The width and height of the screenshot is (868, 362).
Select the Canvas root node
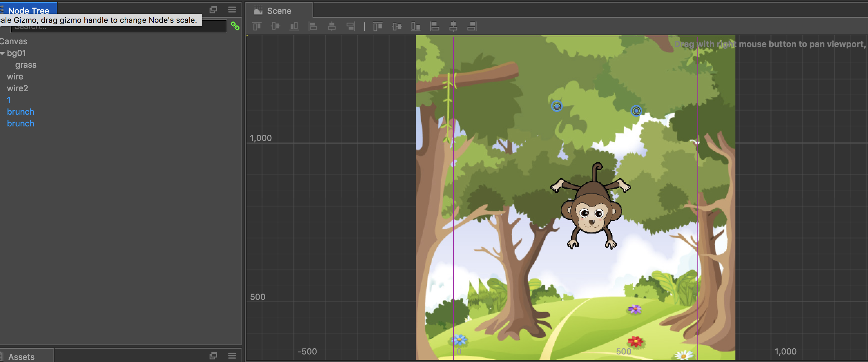[x=13, y=41]
